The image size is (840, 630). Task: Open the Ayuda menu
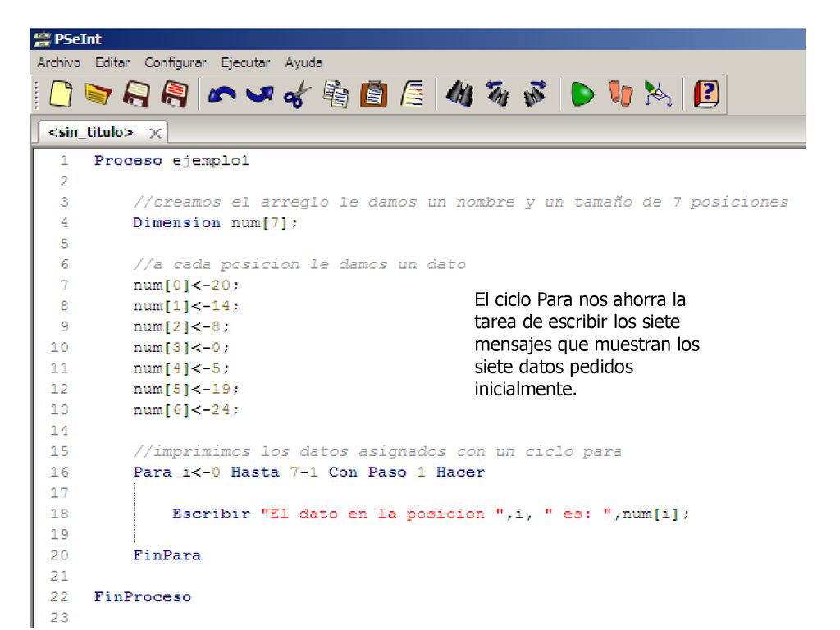point(304,62)
